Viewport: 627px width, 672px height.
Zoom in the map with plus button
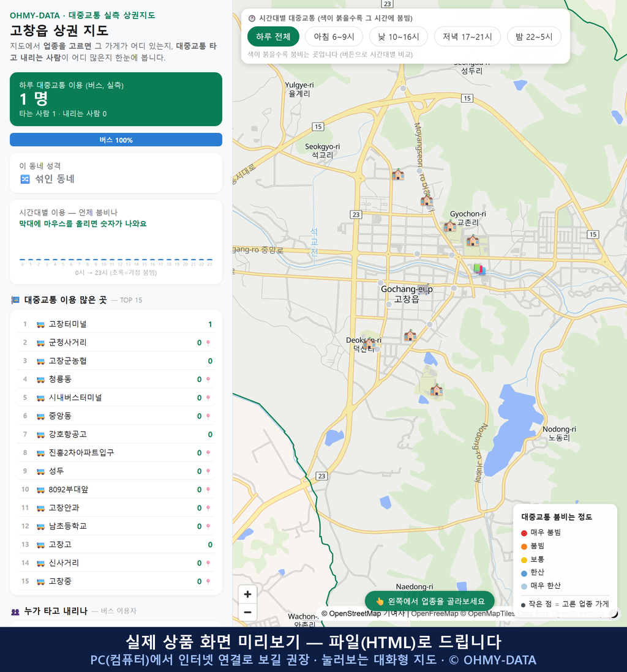pos(247,594)
